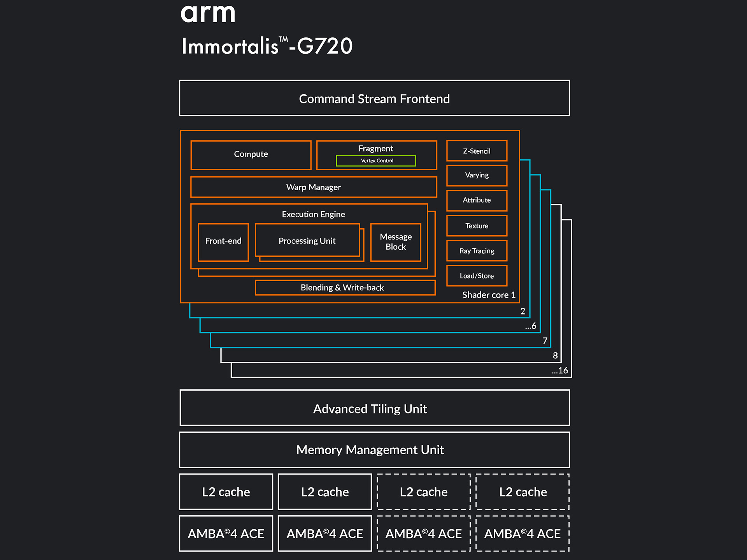Image resolution: width=747 pixels, height=560 pixels.
Task: Click the Message Block box
Action: click(x=396, y=242)
